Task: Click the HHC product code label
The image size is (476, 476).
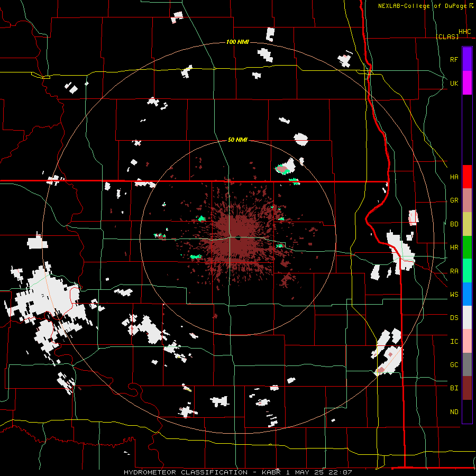Action: (x=465, y=32)
